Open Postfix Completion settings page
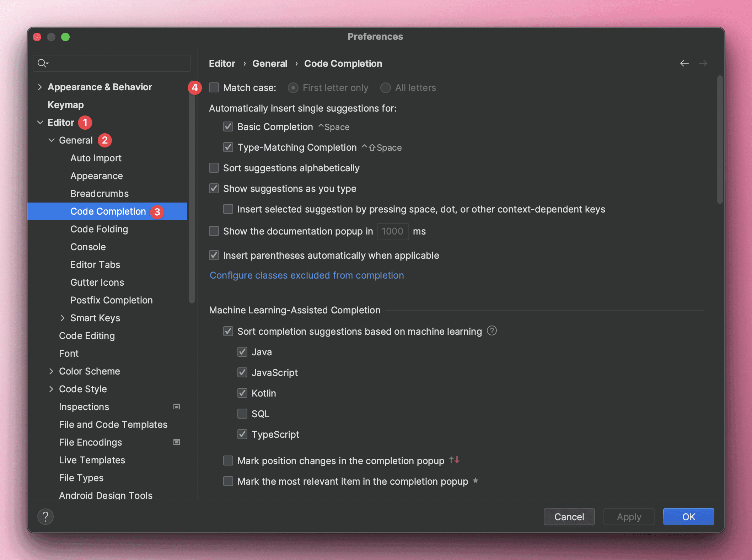 [x=111, y=300]
